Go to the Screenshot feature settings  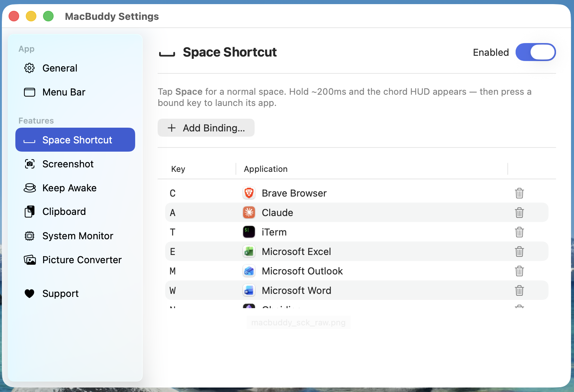75,164
